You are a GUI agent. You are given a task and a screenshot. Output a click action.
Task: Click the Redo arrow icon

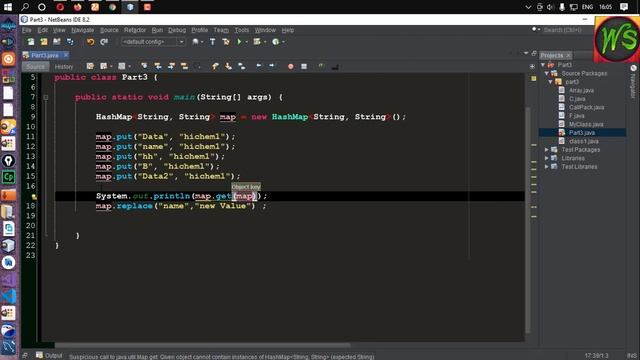point(104,42)
